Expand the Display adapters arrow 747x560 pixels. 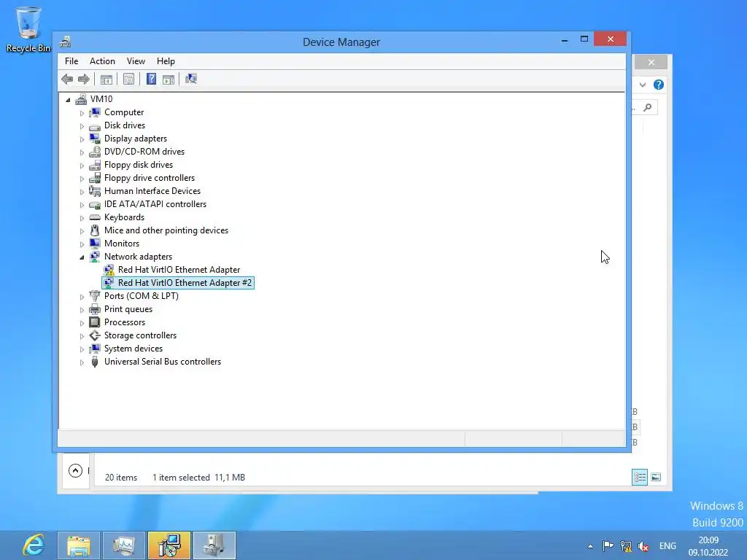pos(82,139)
